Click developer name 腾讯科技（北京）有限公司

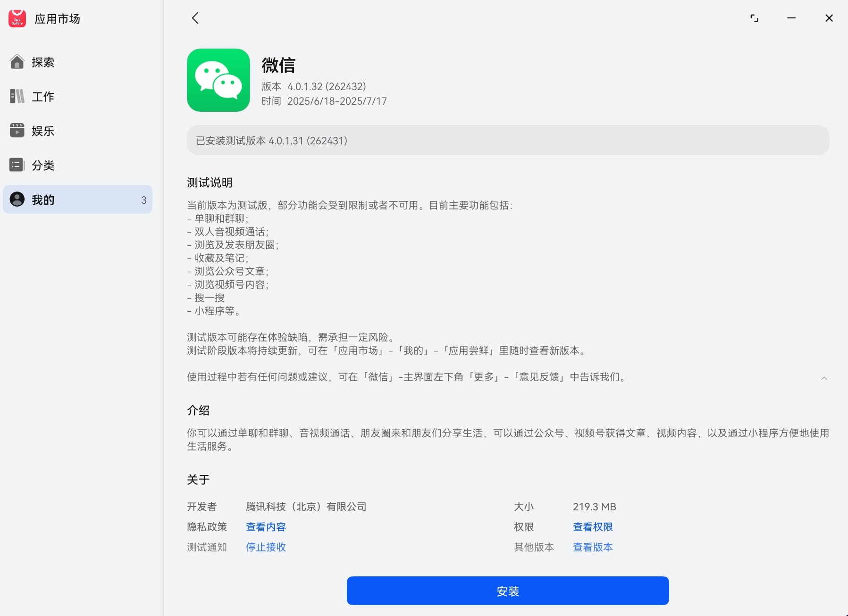[306, 507]
